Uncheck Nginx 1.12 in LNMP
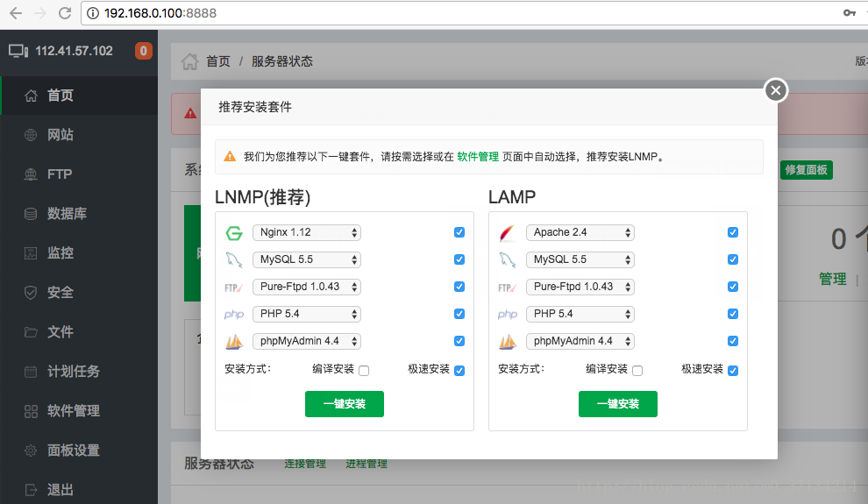 point(459,232)
